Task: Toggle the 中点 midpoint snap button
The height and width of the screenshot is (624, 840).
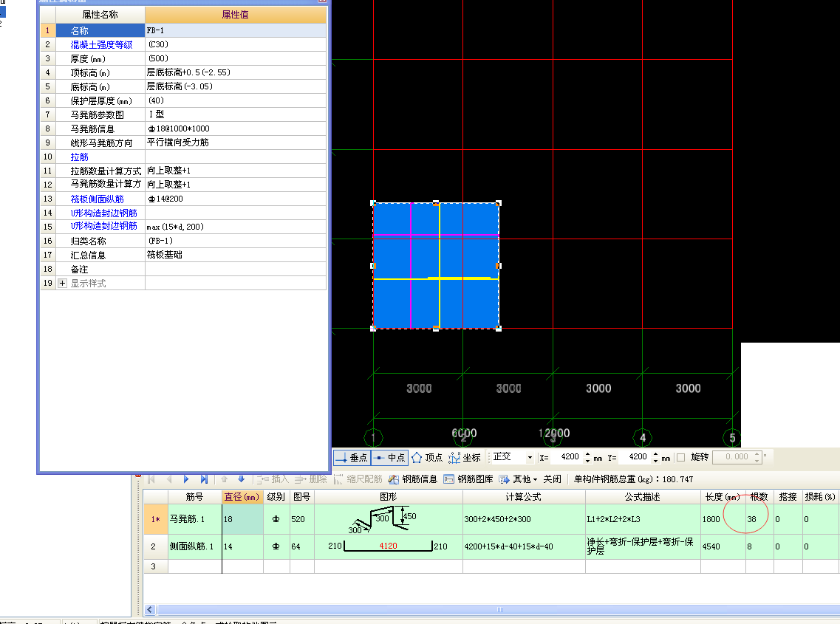Action: (389, 457)
